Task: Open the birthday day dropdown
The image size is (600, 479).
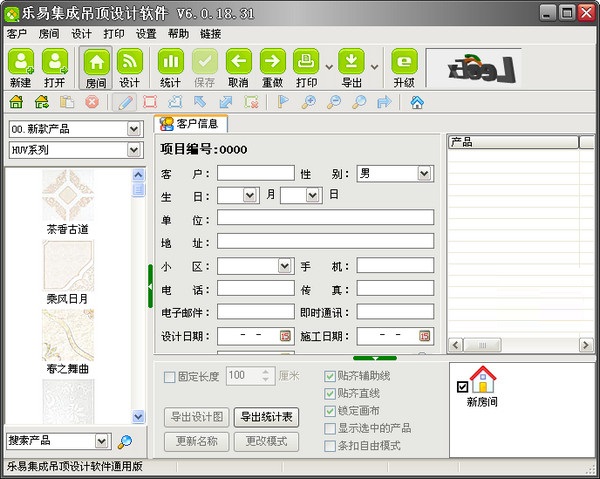Action: pos(313,196)
